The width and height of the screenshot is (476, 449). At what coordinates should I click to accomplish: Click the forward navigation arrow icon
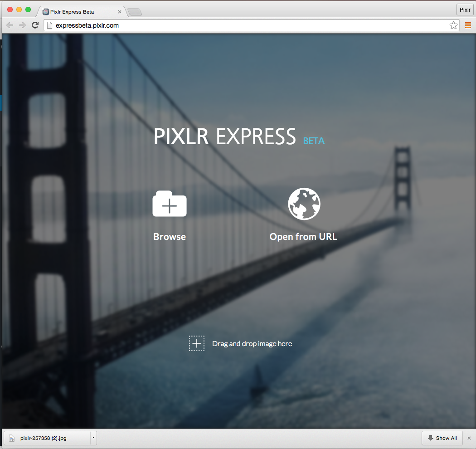[22, 25]
